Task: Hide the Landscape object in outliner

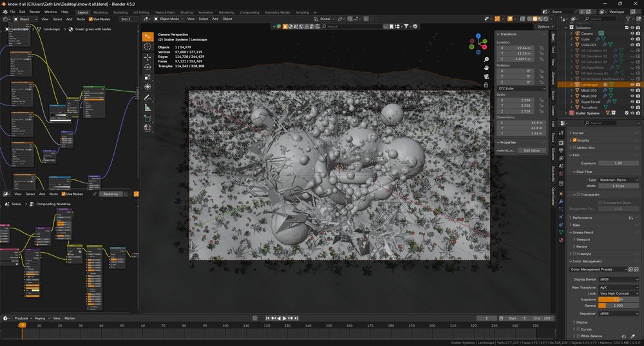Action: point(632,84)
